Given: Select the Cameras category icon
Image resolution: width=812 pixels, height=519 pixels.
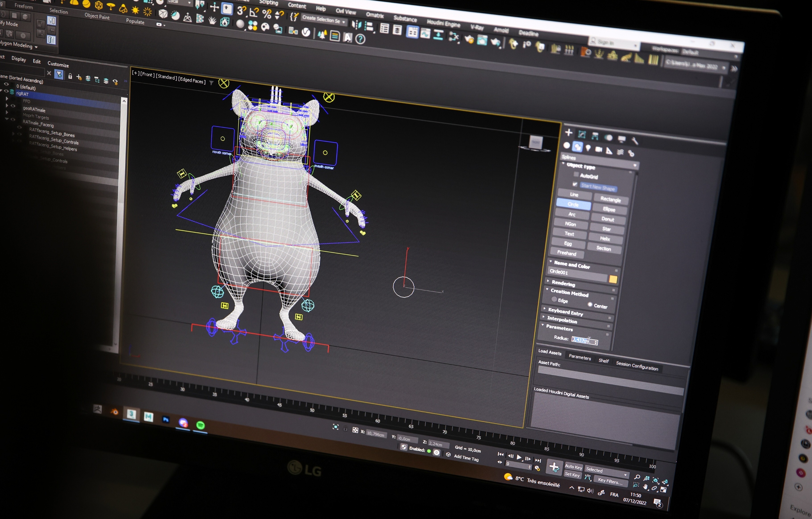Looking at the screenshot, I should click(598, 149).
